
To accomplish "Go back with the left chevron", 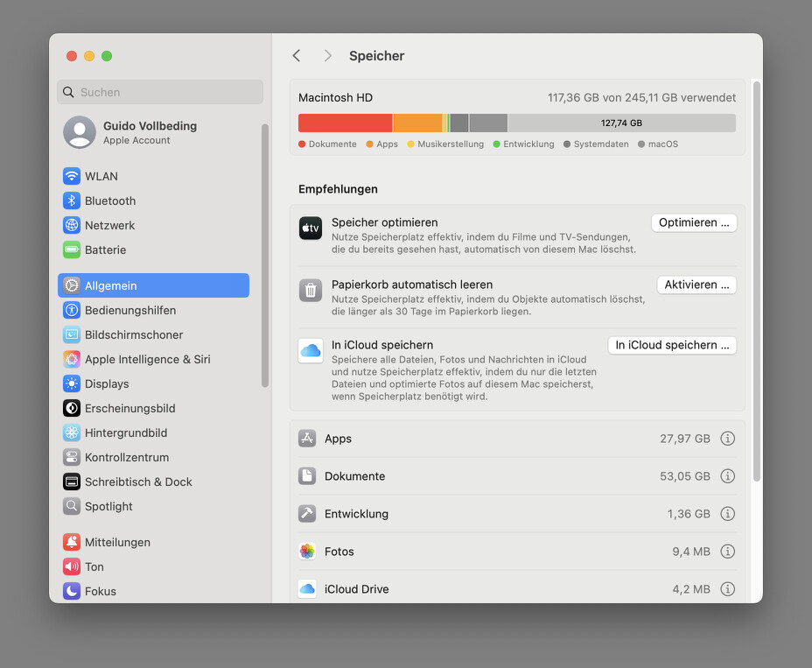I will click(297, 56).
